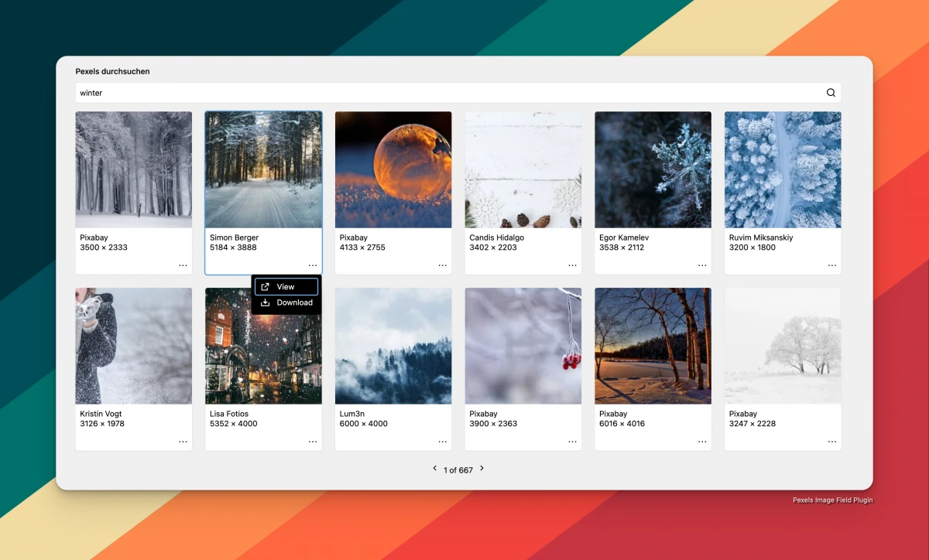Open options menu for Lisa Fotios photo
Image resolution: width=929 pixels, height=560 pixels.
click(313, 442)
